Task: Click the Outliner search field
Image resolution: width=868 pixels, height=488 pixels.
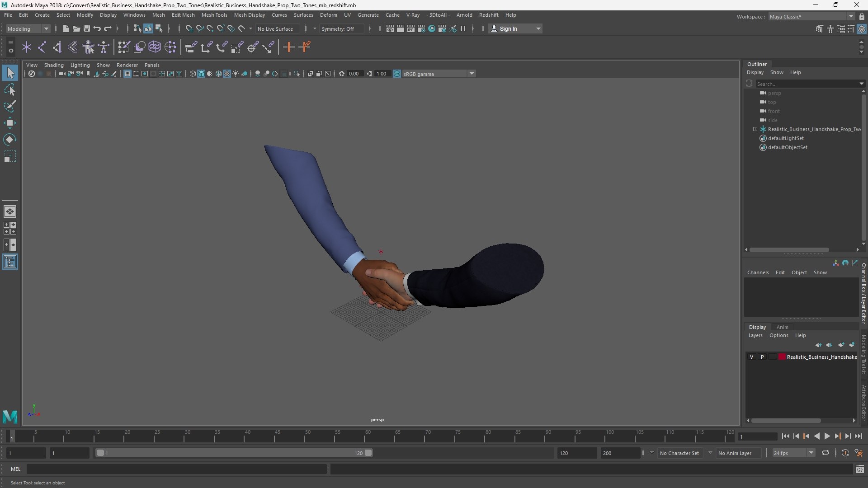Action: coord(807,84)
